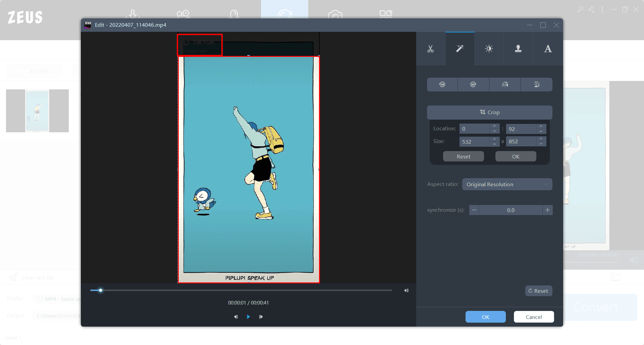Click the ZEUS icon in the Edit title bar
Image resolution: width=644 pixels, height=345 pixels.
88,25
